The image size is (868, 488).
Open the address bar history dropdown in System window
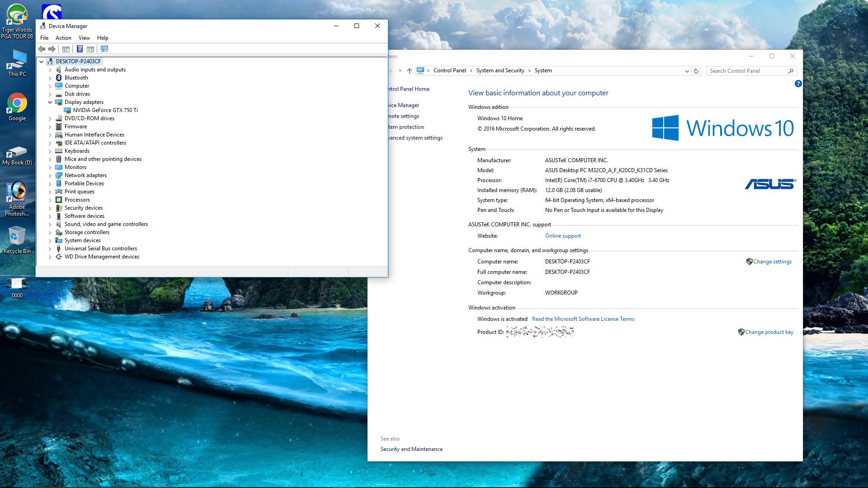[687, 71]
